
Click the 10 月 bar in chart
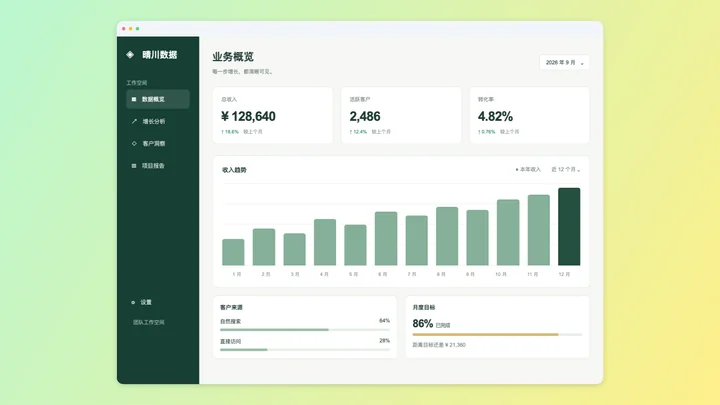(508, 232)
